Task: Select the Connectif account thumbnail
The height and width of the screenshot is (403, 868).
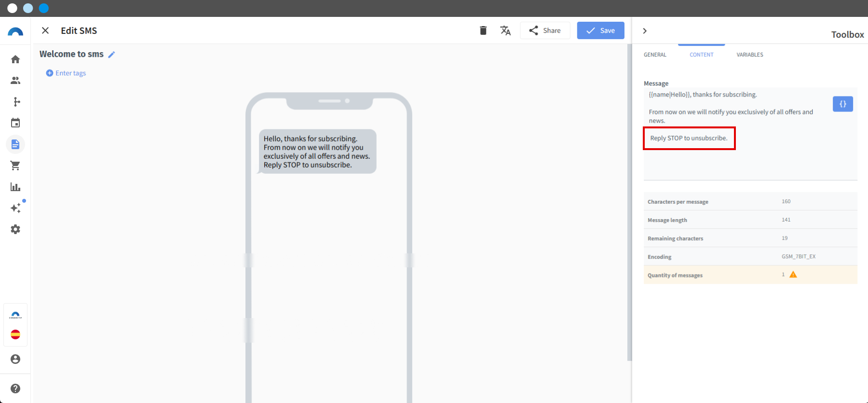Action: [15, 315]
